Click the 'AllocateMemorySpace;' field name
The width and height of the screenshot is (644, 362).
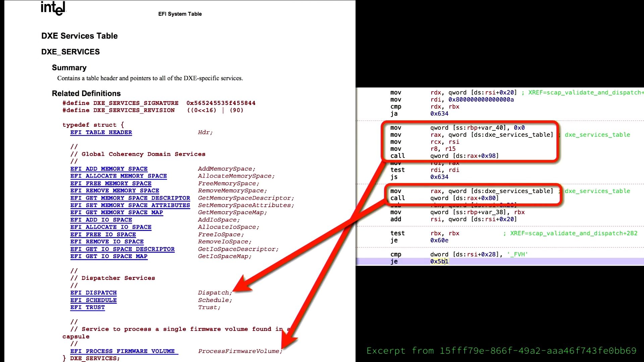(236, 176)
